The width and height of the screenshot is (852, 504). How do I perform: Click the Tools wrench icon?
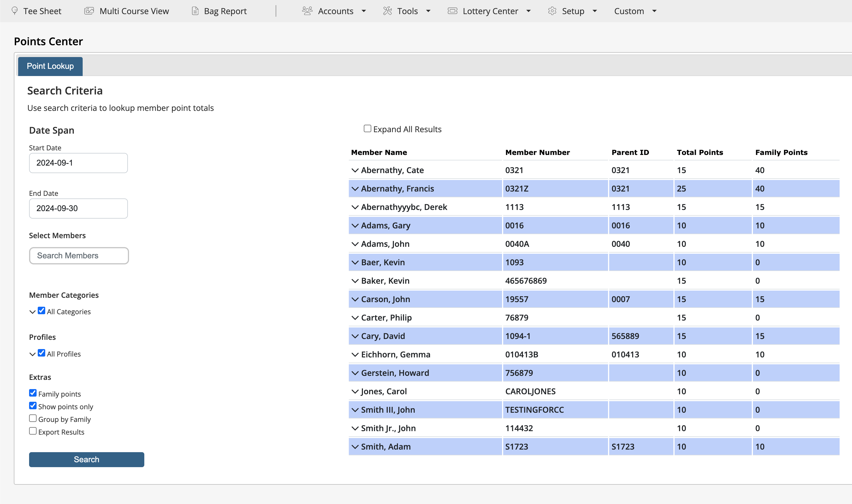point(387,11)
